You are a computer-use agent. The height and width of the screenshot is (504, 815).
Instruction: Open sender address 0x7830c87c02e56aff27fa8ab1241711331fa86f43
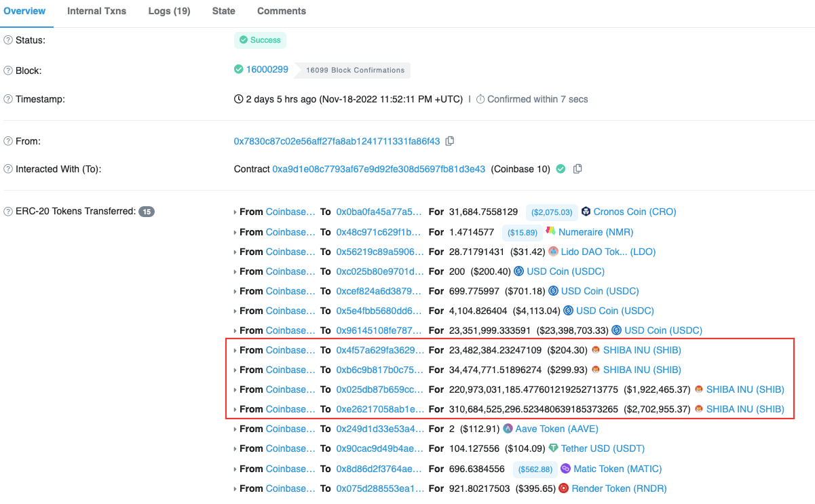(x=337, y=141)
